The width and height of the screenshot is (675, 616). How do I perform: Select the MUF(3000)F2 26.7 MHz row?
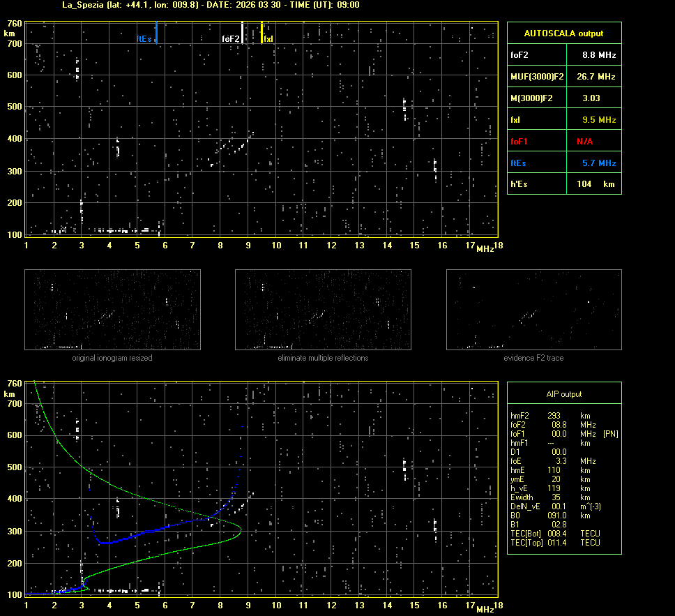(x=563, y=76)
